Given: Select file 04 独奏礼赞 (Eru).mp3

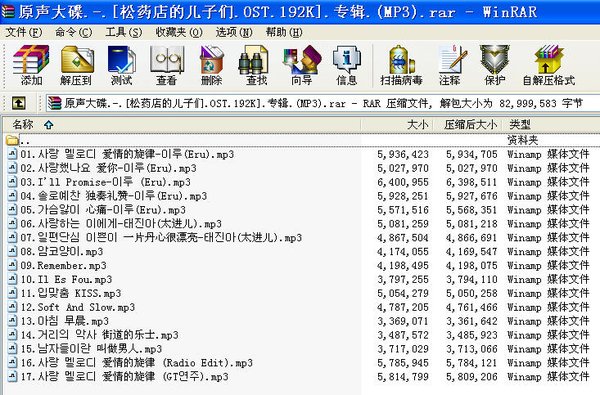Looking at the screenshot, I should point(114,196).
